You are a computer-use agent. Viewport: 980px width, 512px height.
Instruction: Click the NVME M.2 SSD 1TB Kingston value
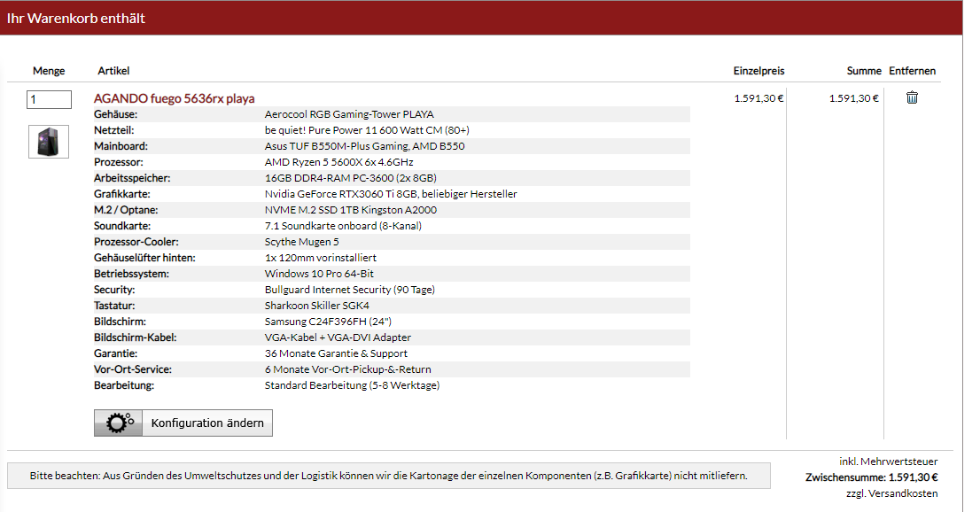351,210
